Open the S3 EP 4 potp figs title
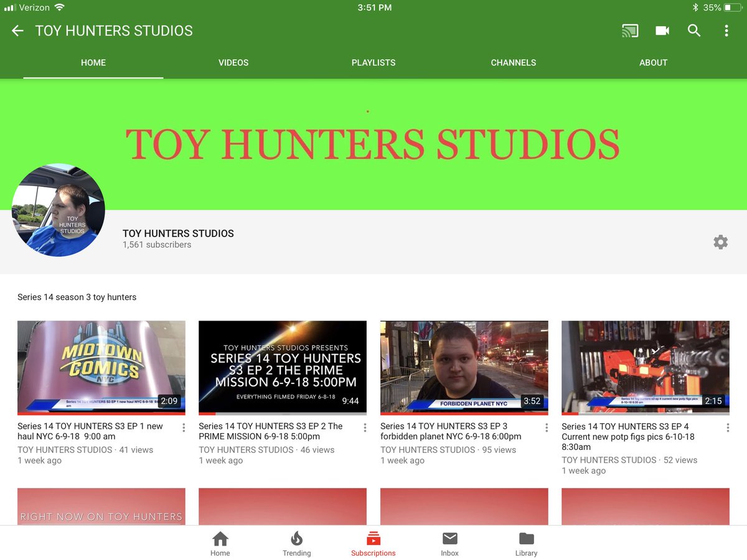Image resolution: width=747 pixels, height=560 pixels. point(628,436)
